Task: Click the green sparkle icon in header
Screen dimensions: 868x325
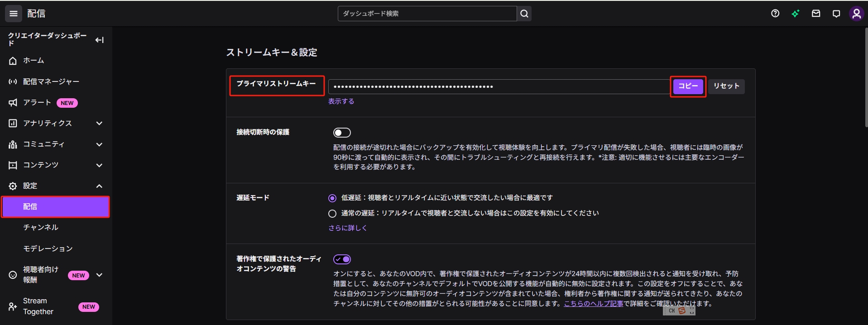Action: click(x=796, y=14)
